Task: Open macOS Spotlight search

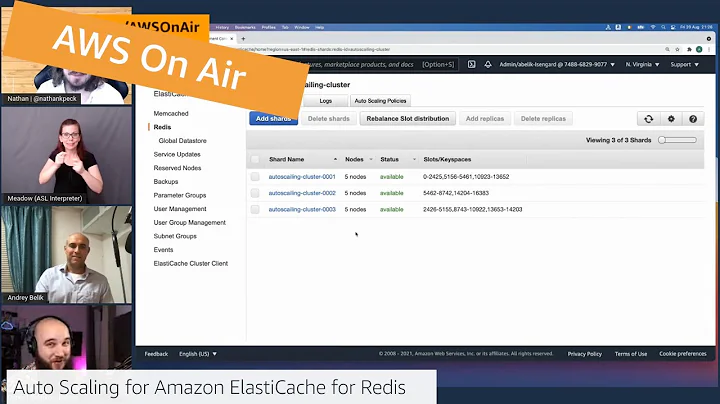Action: pyautogui.click(x=663, y=27)
